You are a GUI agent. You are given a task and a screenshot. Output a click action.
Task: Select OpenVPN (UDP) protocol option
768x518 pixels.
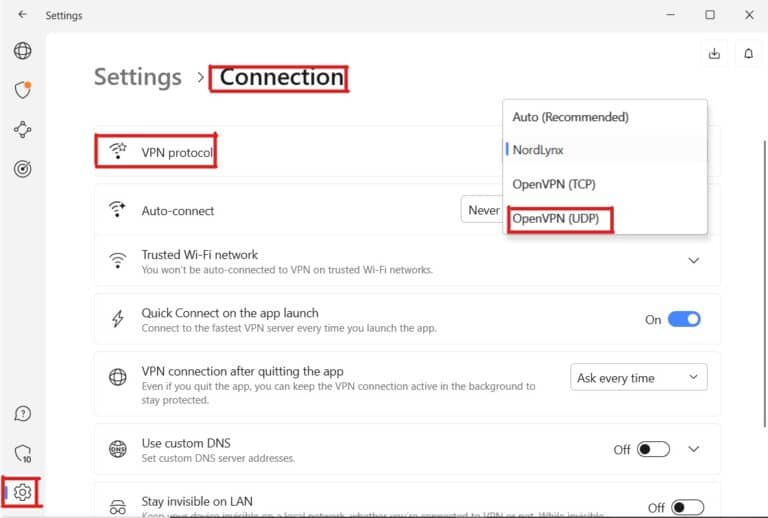click(562, 218)
